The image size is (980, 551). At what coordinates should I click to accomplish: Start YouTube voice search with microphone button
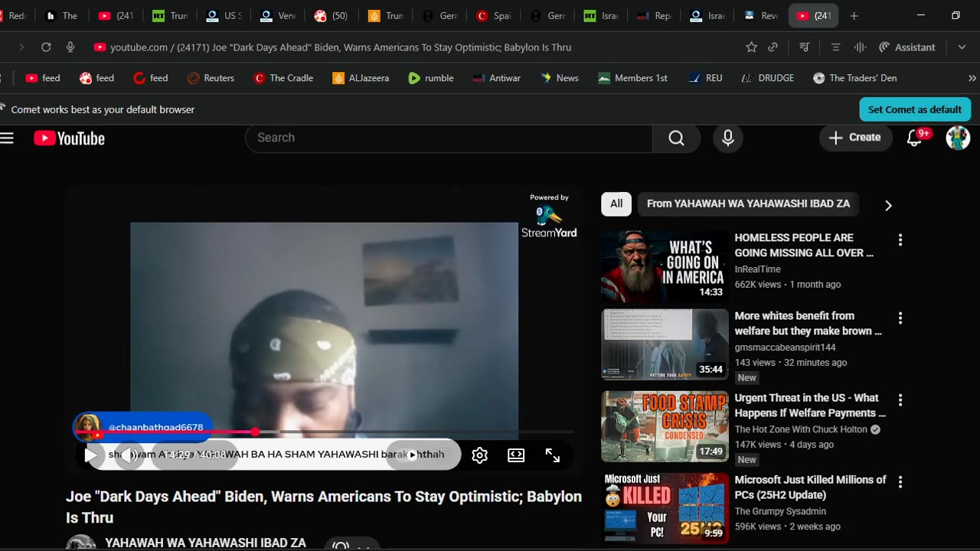pyautogui.click(x=728, y=138)
